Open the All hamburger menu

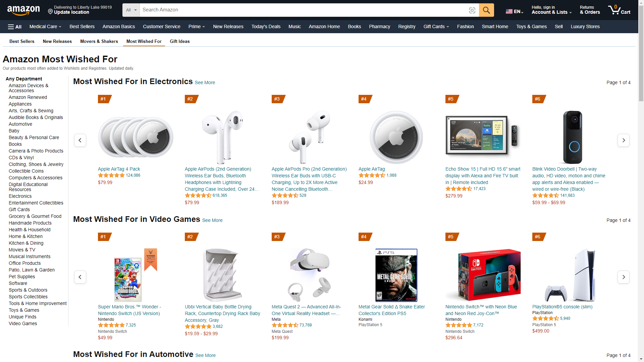(14, 27)
